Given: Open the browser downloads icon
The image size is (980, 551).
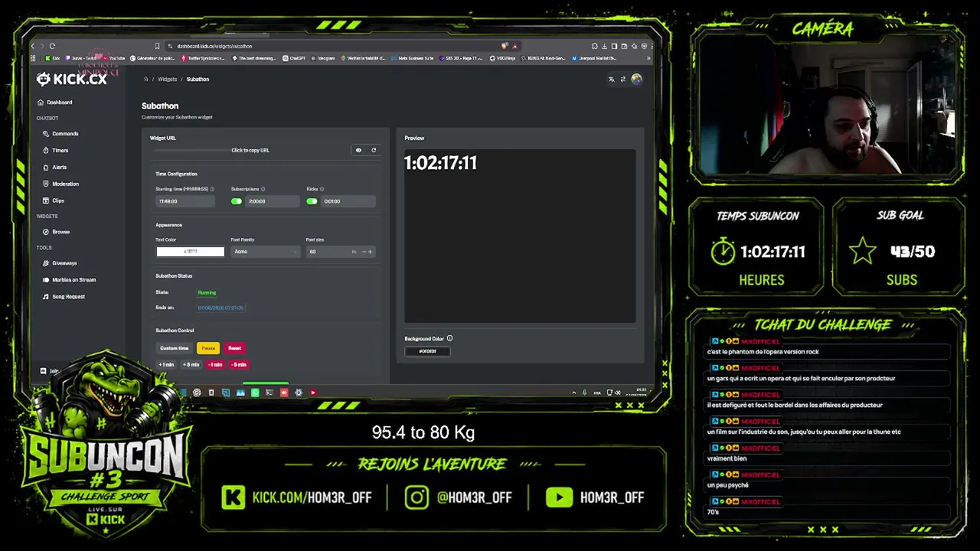Looking at the screenshot, I should click(x=605, y=46).
